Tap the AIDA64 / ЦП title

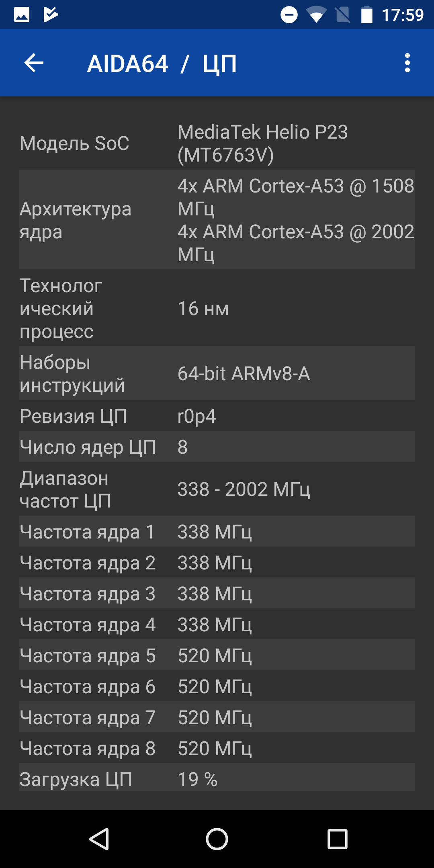point(162,63)
